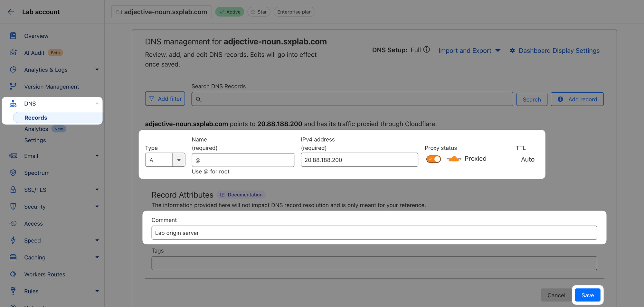The height and width of the screenshot is (307, 644).
Task: Click the Search DNS Records field
Action: pyautogui.click(x=352, y=99)
